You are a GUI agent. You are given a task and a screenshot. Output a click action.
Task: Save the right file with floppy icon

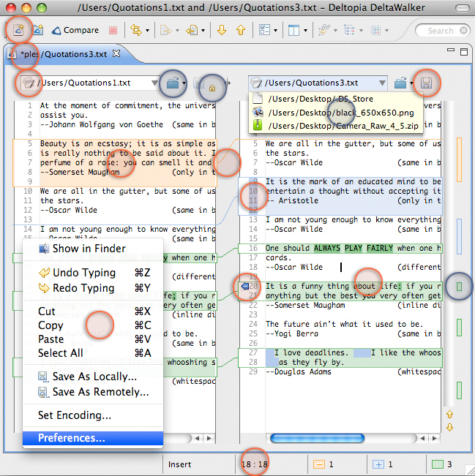[426, 83]
